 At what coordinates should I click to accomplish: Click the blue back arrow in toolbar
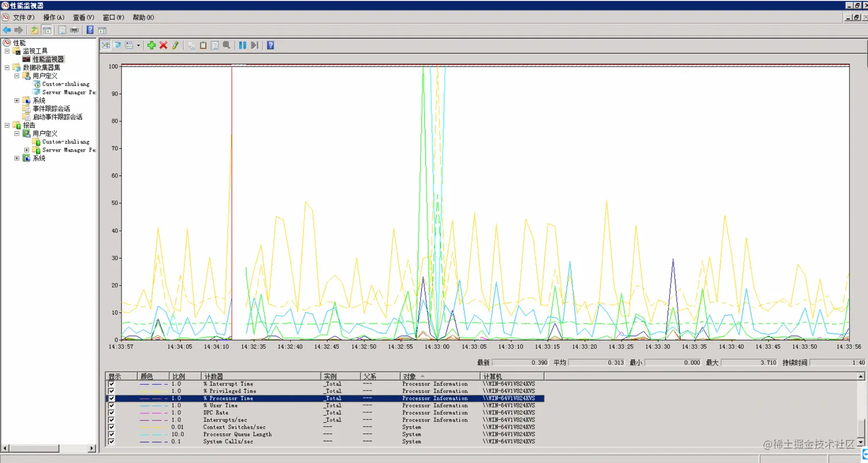[x=7, y=30]
